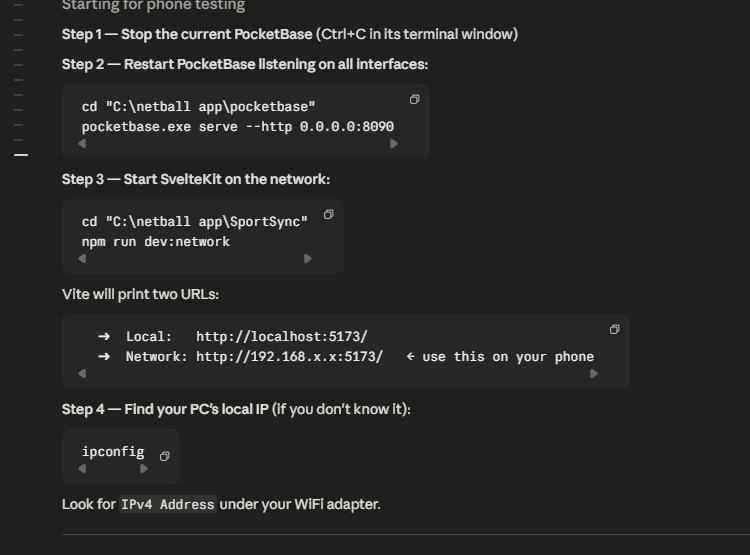
Task: Click right scroll arrow in Vite URLs block
Action: pos(594,374)
